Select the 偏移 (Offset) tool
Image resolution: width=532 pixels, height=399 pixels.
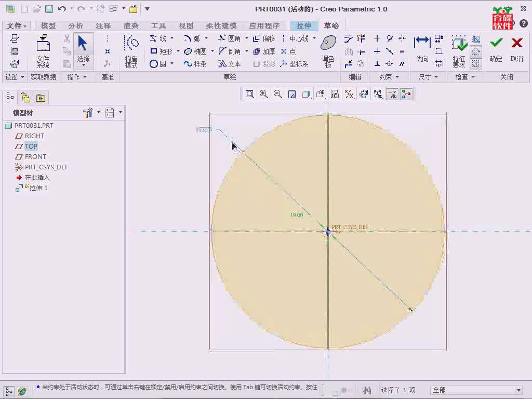point(264,38)
